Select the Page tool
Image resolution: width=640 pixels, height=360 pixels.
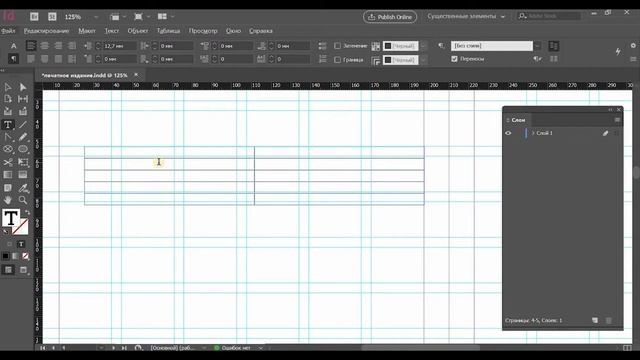click(8, 99)
